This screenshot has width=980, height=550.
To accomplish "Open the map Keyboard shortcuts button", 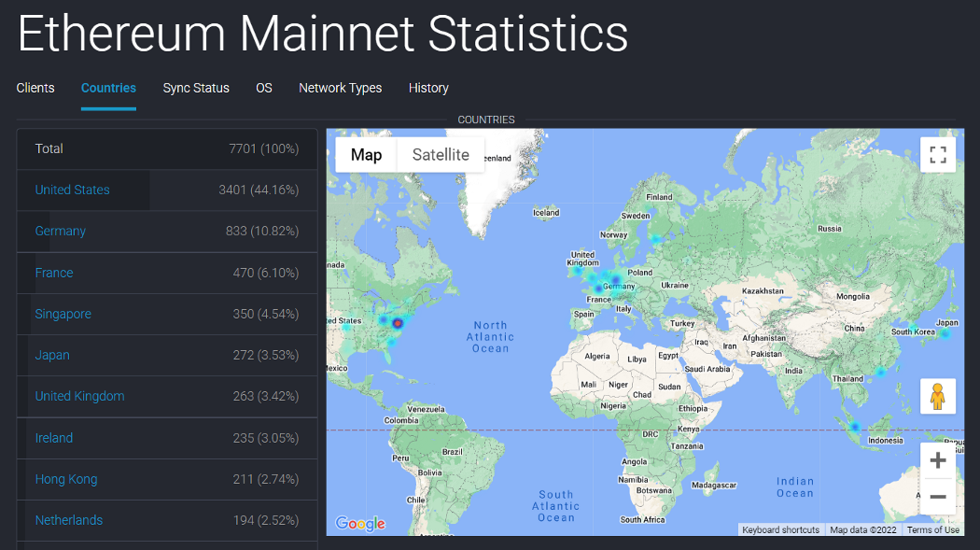I will (780, 529).
